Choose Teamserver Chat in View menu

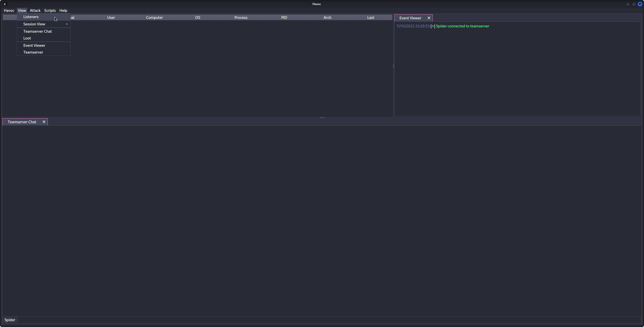tap(44, 31)
